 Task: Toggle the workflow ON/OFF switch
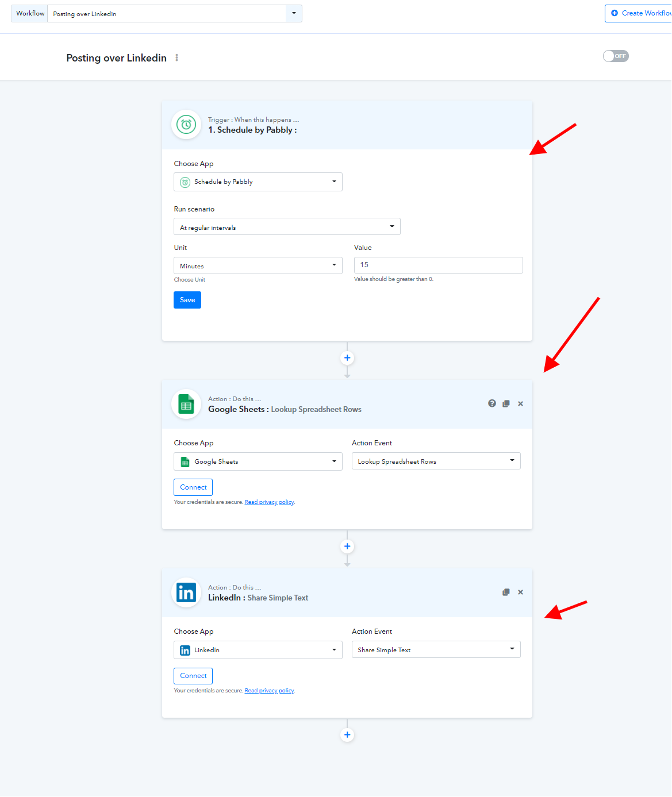616,56
